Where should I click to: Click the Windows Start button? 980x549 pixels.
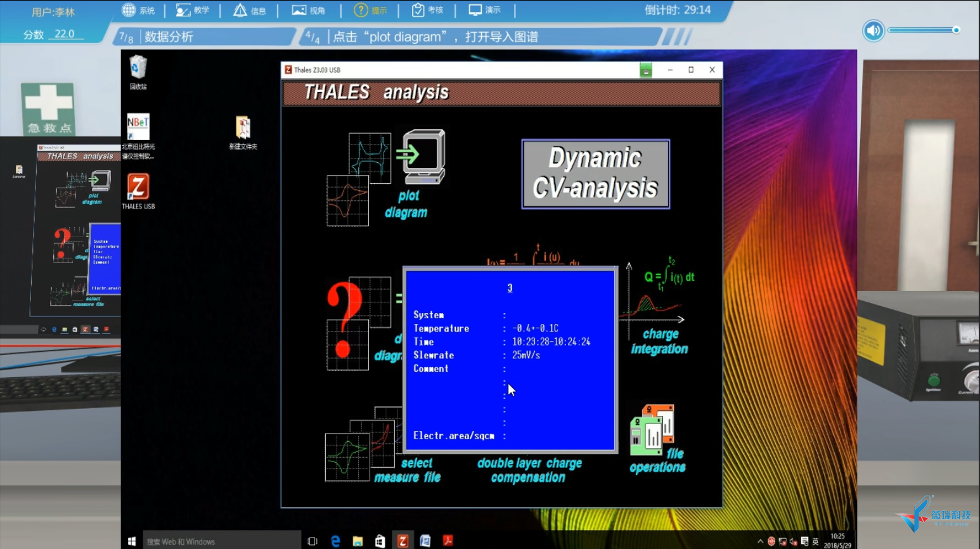(x=132, y=541)
